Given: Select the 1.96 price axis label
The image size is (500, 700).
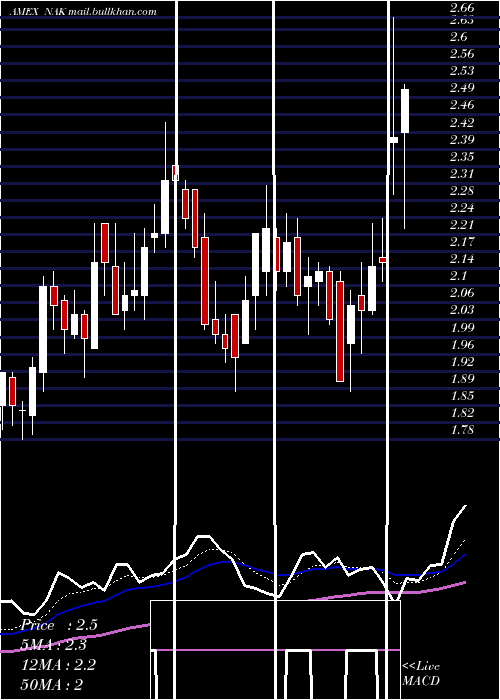Looking at the screenshot, I should click(462, 345).
